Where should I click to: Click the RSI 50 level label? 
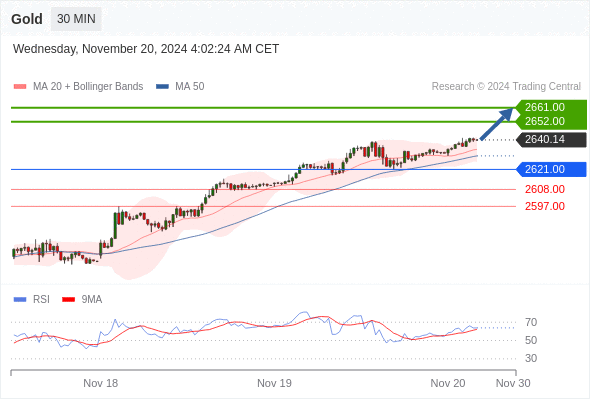point(531,340)
